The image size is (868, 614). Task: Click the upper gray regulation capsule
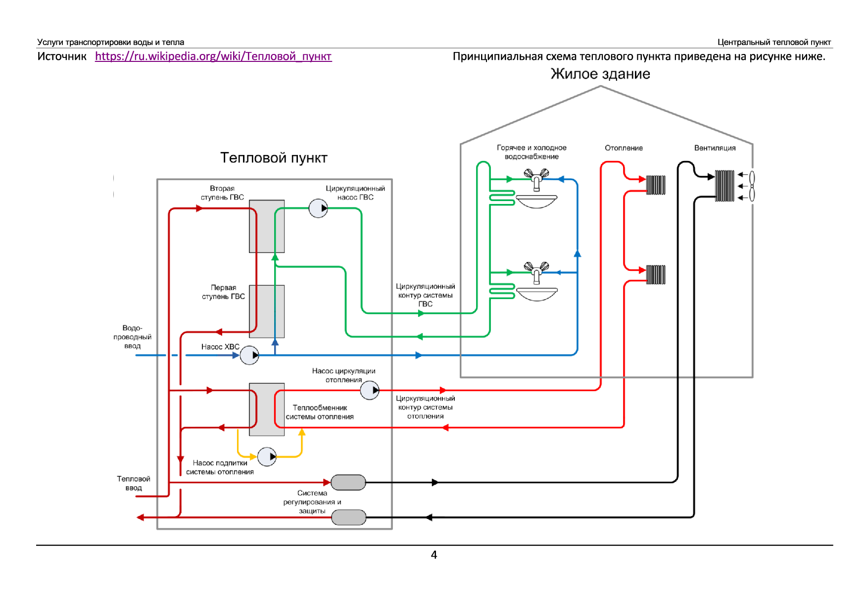click(348, 482)
